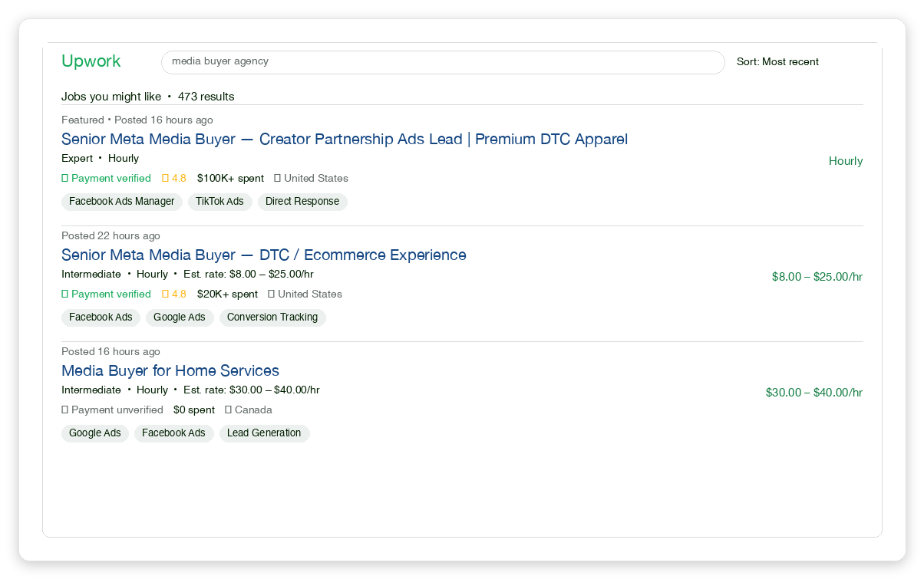The height and width of the screenshot is (579, 924).
Task: Click '$20K+ spent' text
Action: click(227, 294)
